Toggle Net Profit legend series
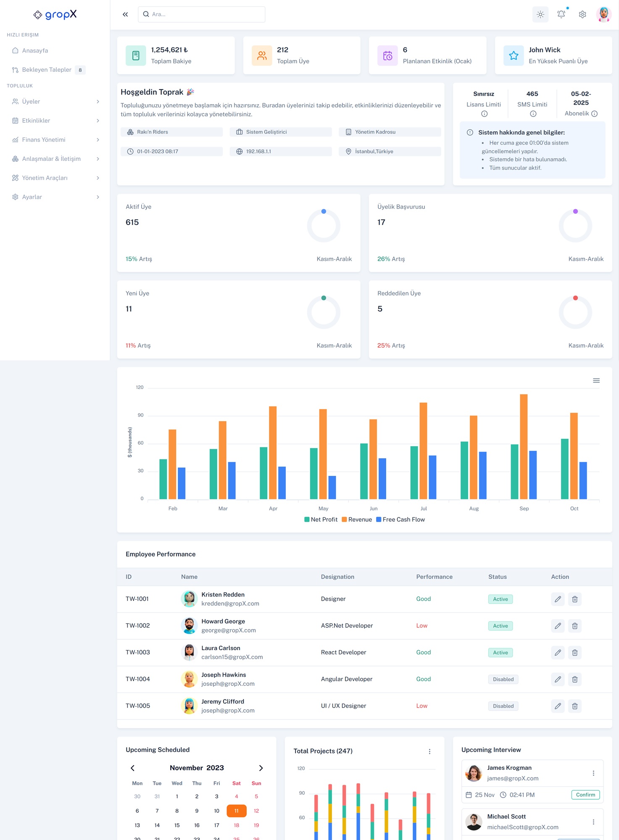The width and height of the screenshot is (619, 840). (321, 520)
